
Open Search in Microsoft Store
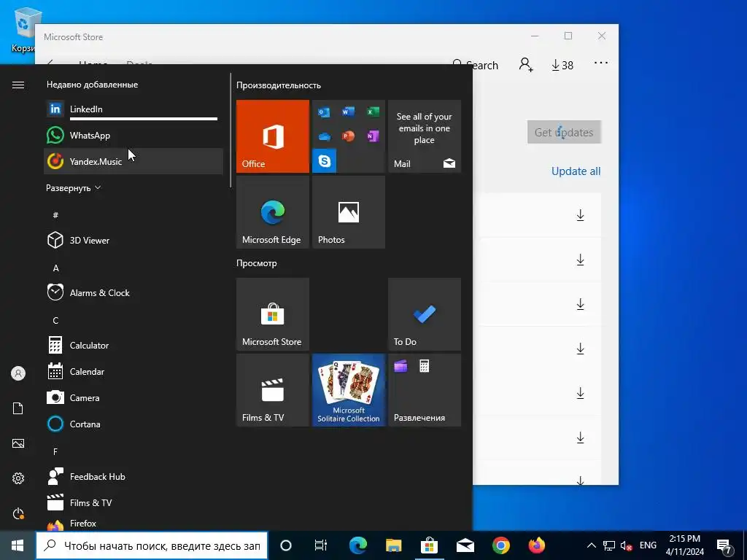(476, 65)
